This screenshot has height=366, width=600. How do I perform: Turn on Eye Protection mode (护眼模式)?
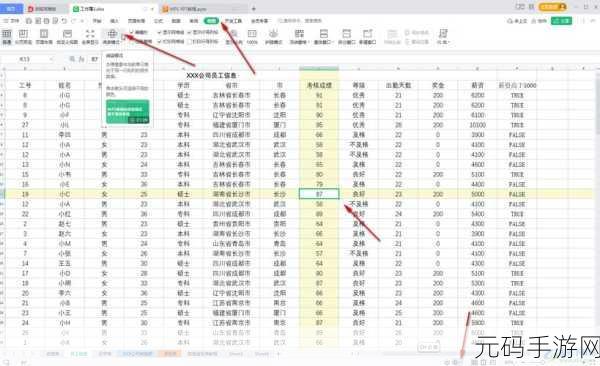click(273, 37)
